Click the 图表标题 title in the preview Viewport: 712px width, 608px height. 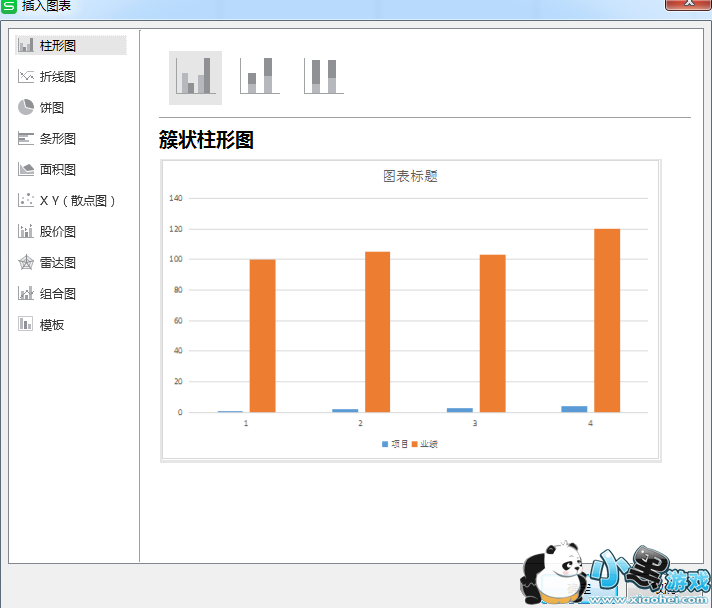coord(410,176)
